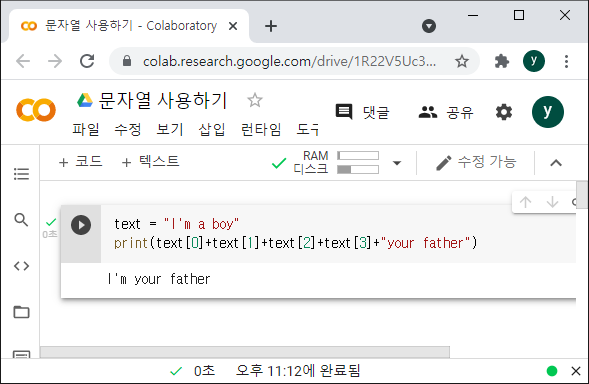
Task: Run the cell with the play button
Action: tap(81, 225)
